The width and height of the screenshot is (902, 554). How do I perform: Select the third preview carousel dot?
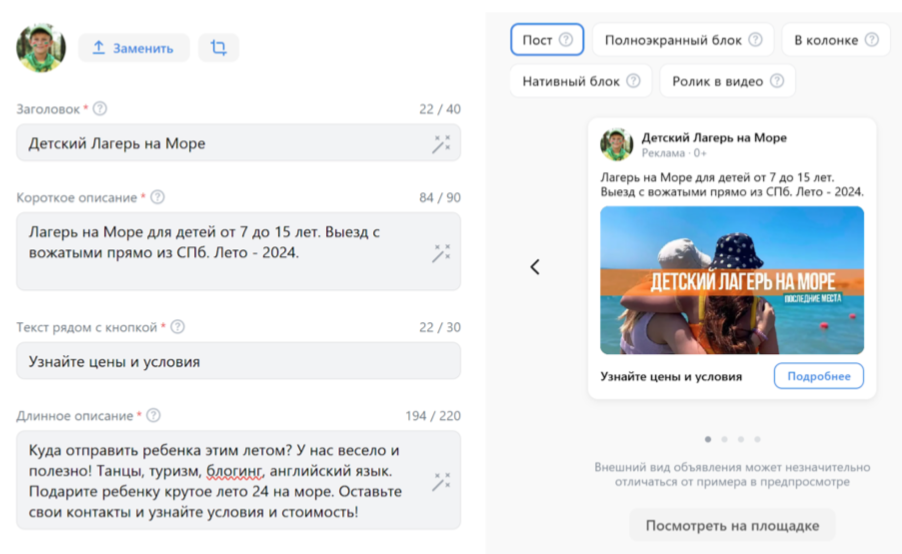[741, 439]
